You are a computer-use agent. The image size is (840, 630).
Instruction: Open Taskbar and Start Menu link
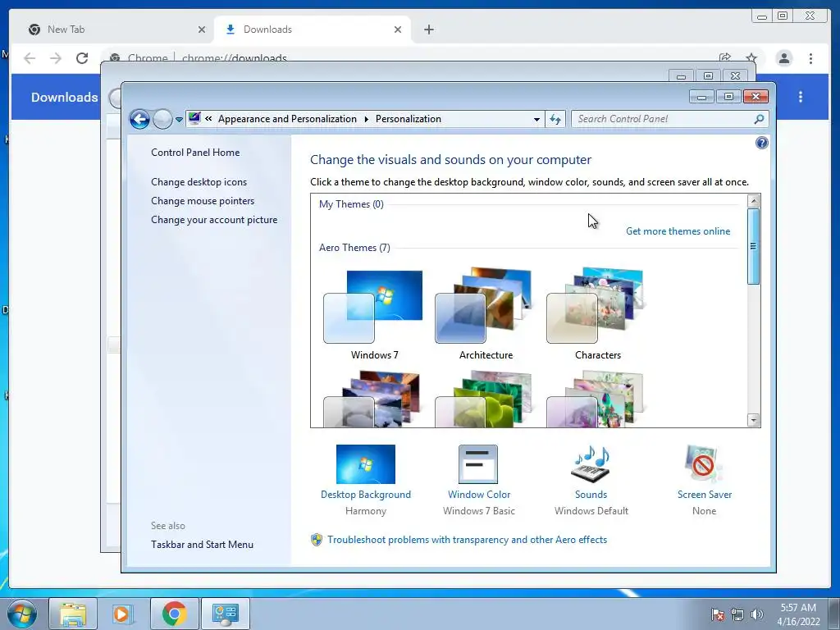pyautogui.click(x=202, y=545)
